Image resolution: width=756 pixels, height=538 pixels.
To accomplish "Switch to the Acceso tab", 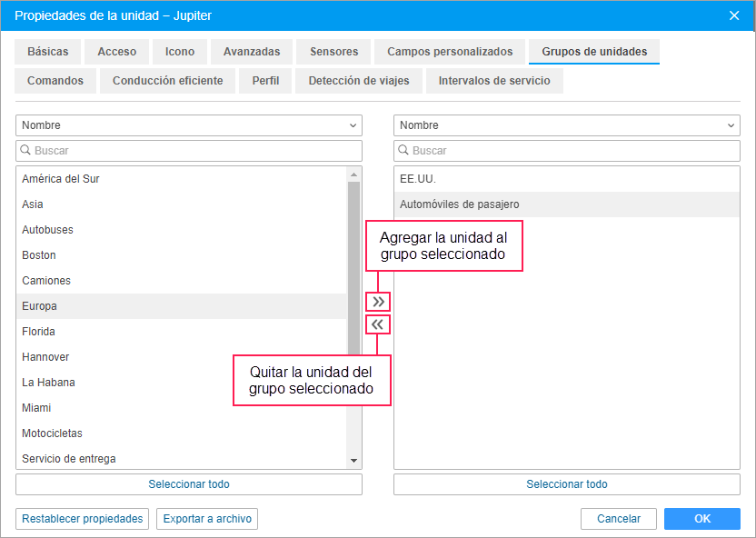I will pos(116,52).
